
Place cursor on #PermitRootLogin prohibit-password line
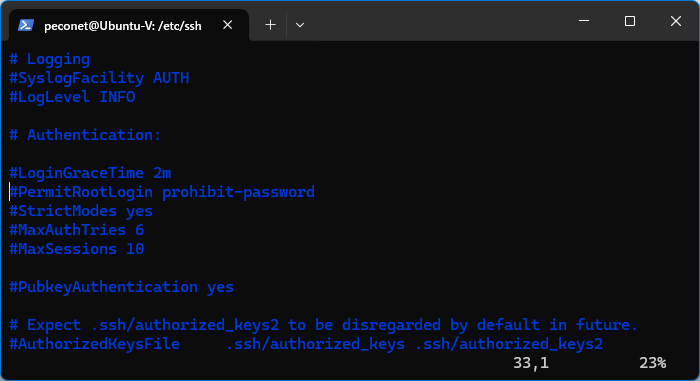(x=162, y=192)
